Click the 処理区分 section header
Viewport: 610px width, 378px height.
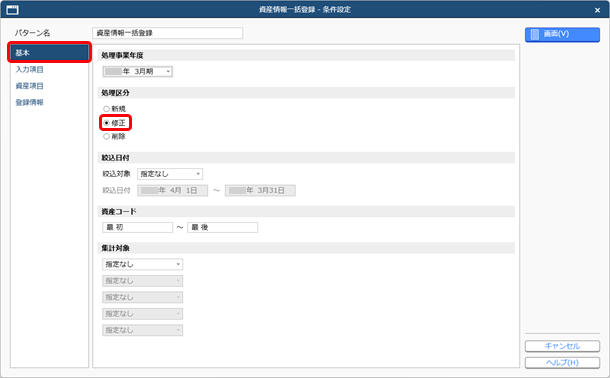306,93
